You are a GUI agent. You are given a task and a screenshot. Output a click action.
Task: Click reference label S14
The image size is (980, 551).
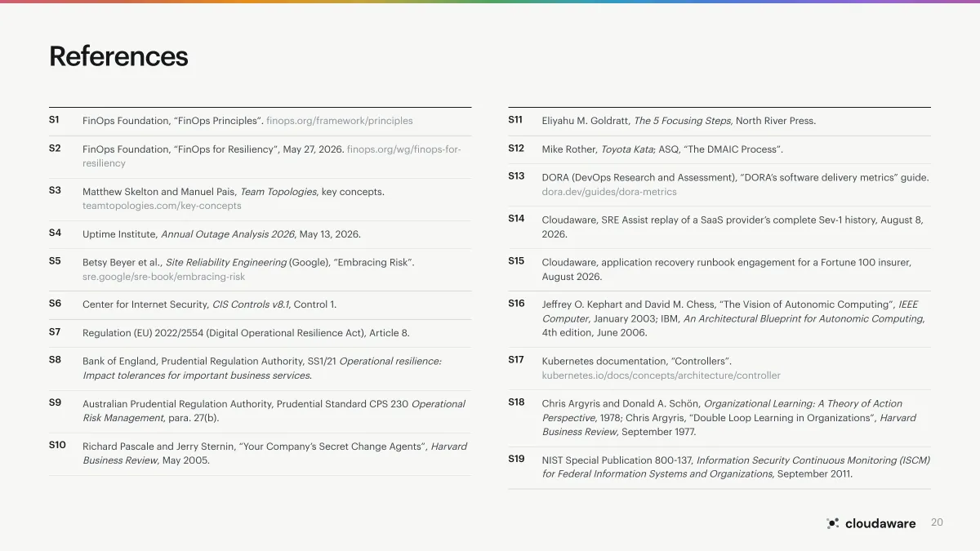coord(516,219)
